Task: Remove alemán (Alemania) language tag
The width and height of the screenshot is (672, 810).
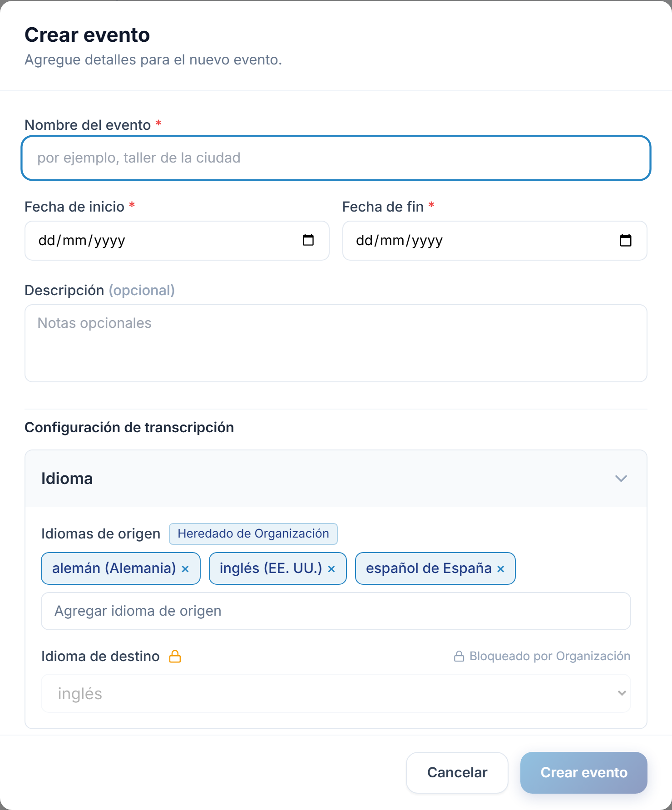Action: point(185,569)
